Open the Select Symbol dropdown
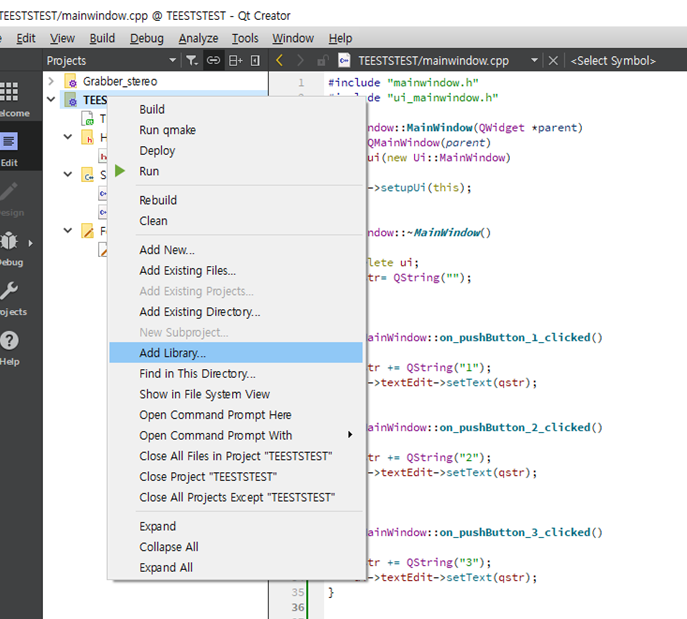The height and width of the screenshot is (619, 687). [x=612, y=61]
